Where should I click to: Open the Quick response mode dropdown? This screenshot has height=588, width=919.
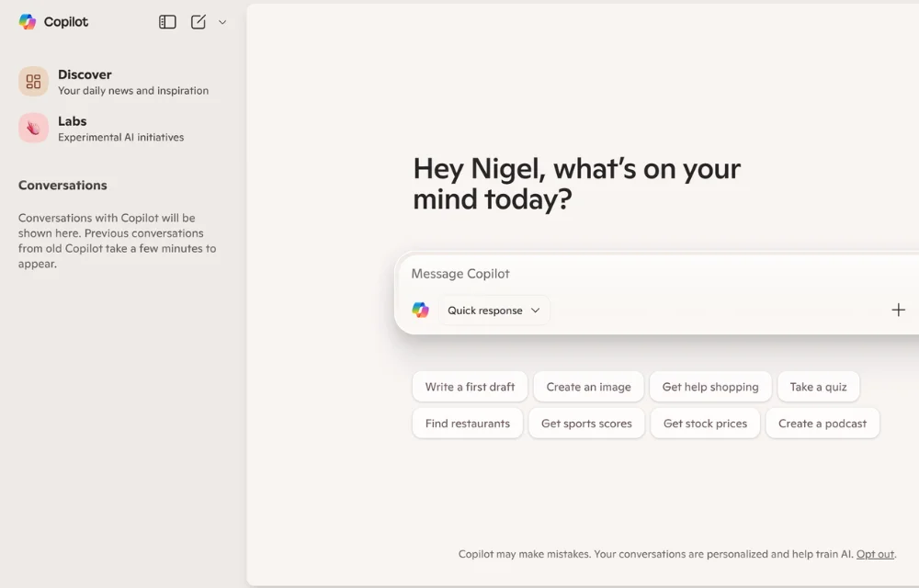tap(494, 310)
